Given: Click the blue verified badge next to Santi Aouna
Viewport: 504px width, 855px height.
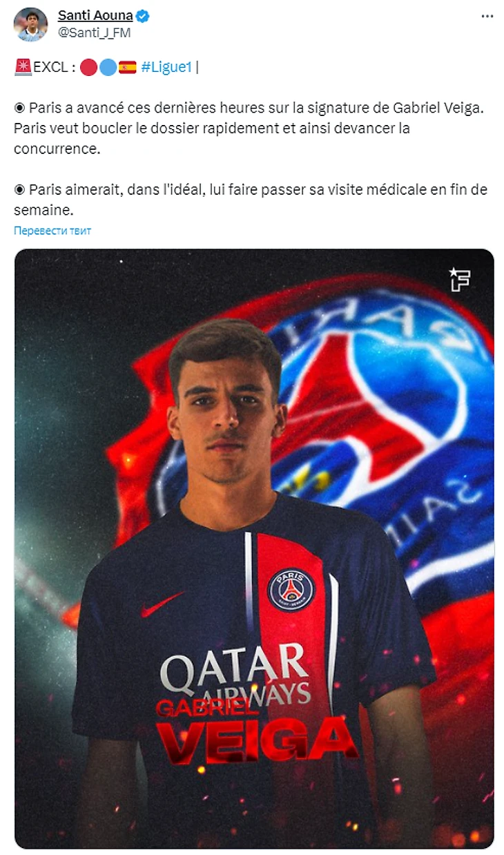Looking at the screenshot, I should pos(143,16).
